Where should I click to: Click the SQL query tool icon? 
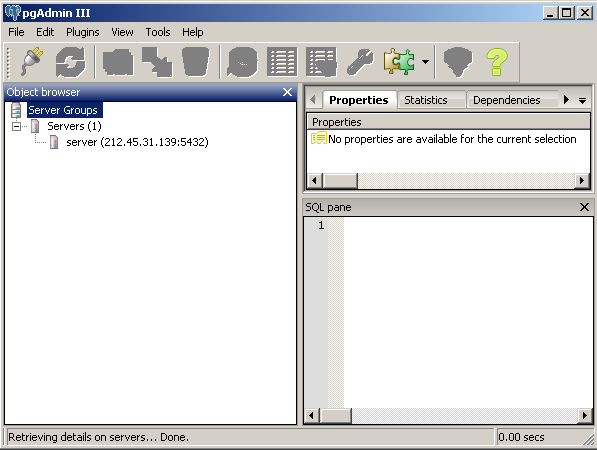click(x=243, y=62)
